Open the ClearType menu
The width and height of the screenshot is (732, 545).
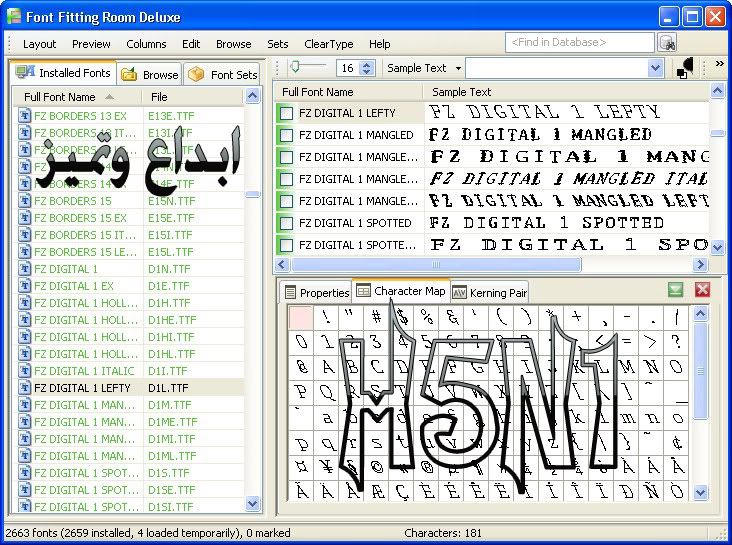point(328,44)
